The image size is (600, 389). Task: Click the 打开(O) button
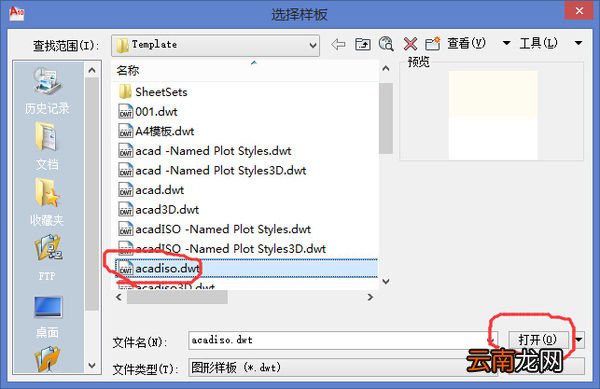[537, 340]
